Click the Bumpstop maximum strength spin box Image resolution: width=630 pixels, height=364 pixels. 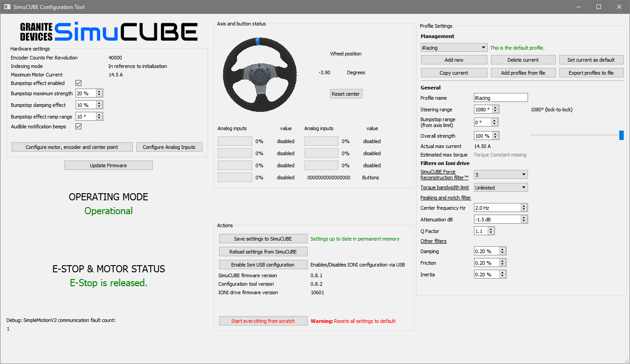(x=89, y=93)
